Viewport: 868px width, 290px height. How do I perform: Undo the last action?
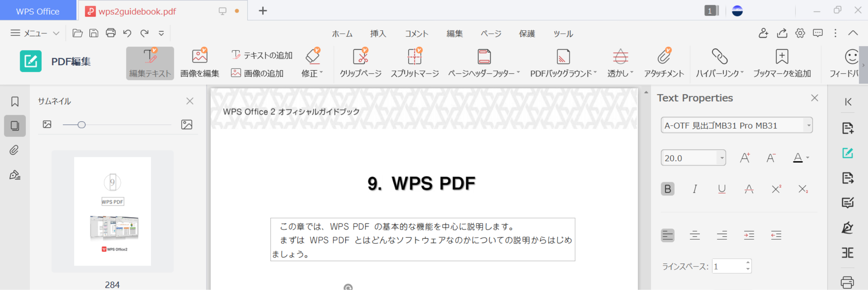point(127,33)
